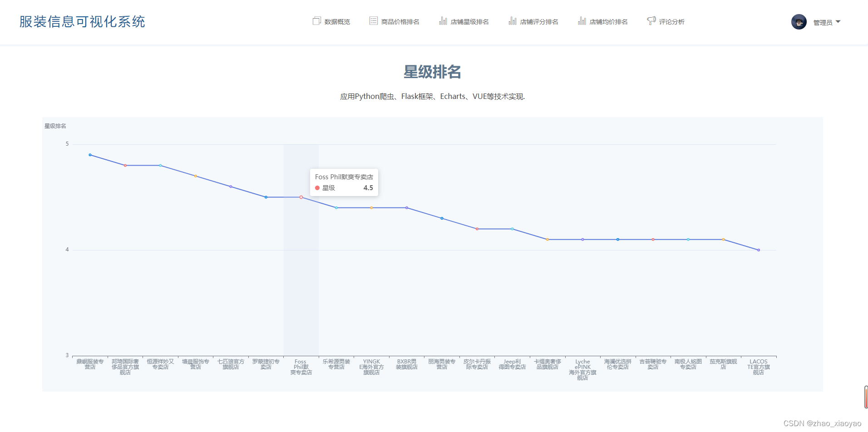Click the BXBR男装旗舰店 axis label
868x432 pixels.
point(407,364)
